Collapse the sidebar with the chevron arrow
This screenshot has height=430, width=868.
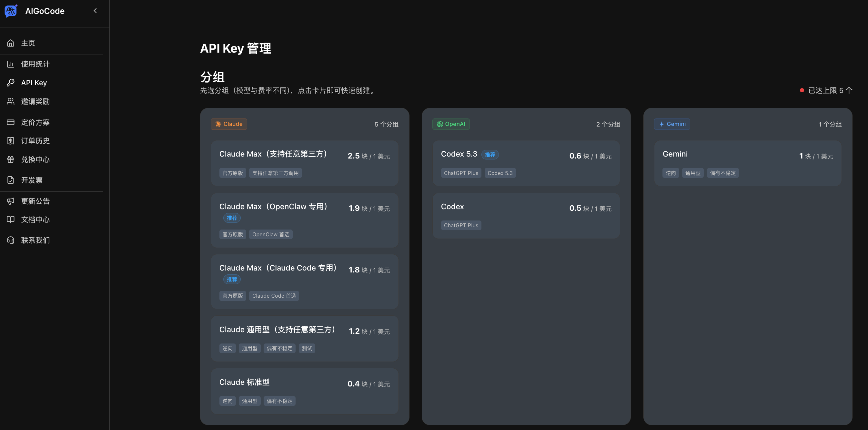(96, 11)
